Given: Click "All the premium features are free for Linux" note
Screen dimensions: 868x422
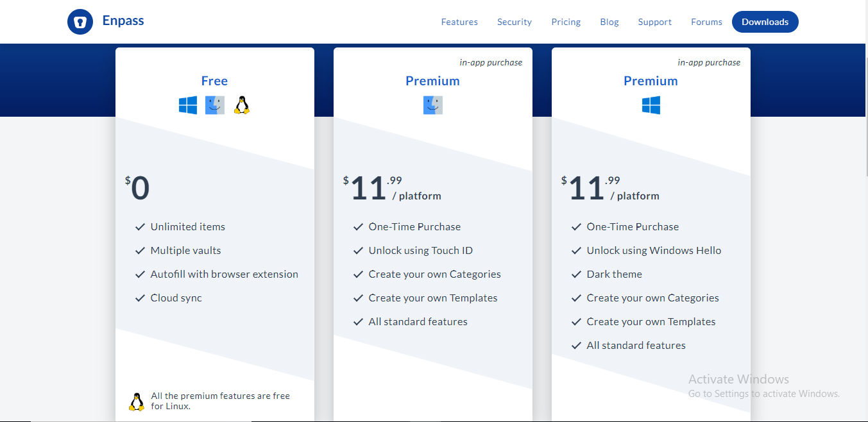Looking at the screenshot, I should (x=220, y=401).
